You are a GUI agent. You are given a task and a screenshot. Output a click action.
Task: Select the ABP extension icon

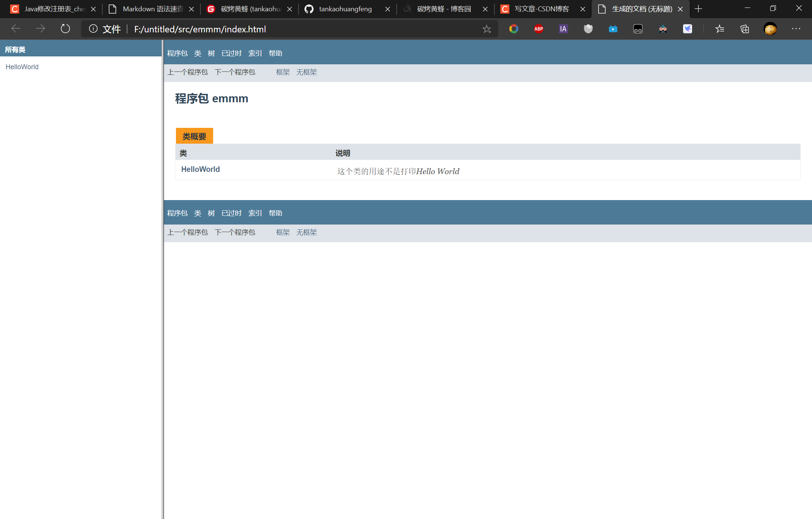tap(539, 29)
